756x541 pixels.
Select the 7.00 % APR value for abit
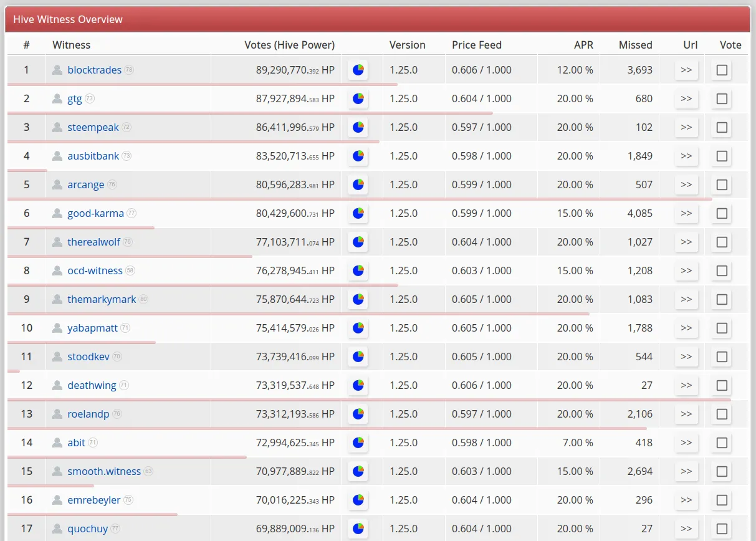(x=577, y=443)
